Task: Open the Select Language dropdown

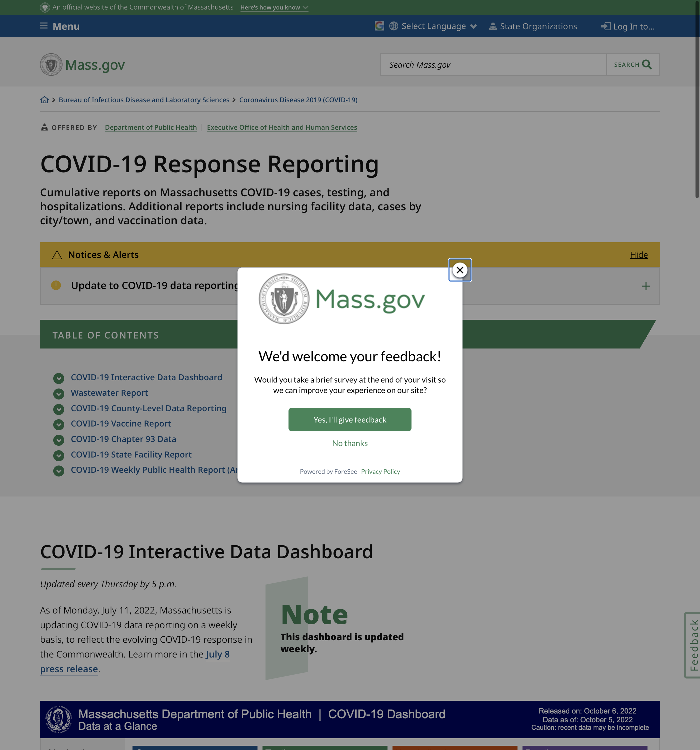Action: 433,26
